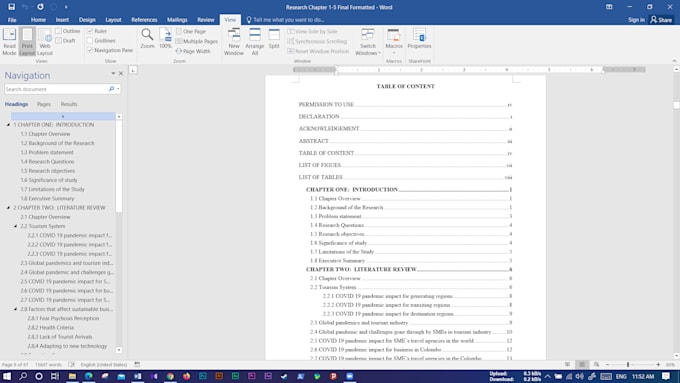Set zoom to 100%

click(165, 38)
